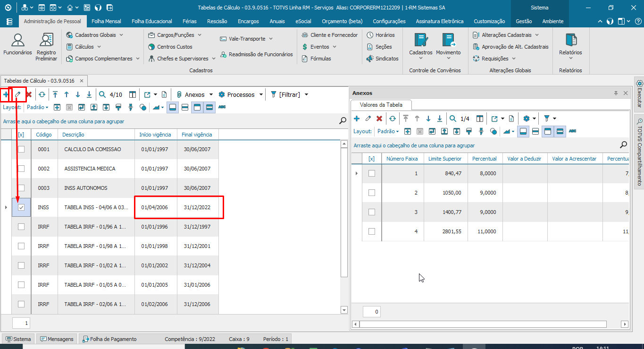Check the IRRF row starting 01/01/1996
644x349 pixels.
click(x=21, y=227)
